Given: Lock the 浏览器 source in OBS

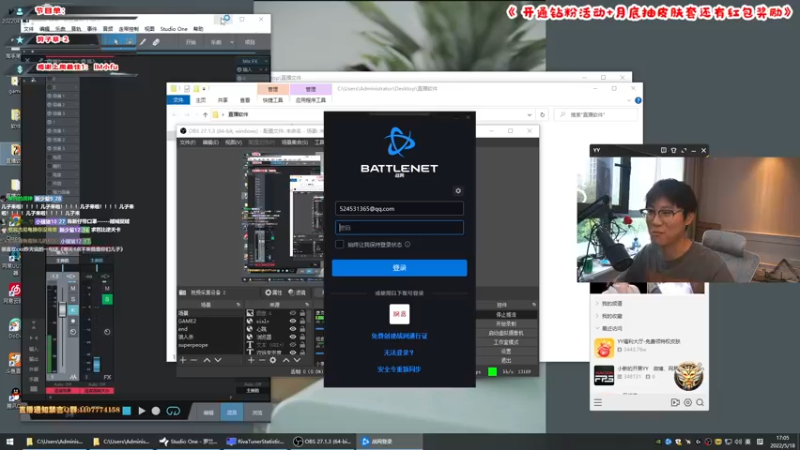Looking at the screenshot, I should 302,337.
